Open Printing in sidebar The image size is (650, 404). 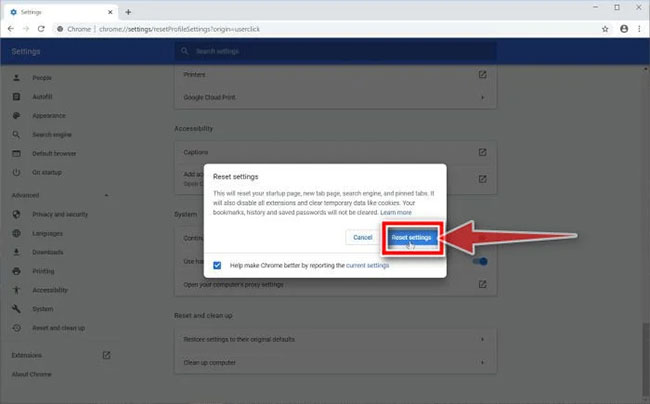pos(43,271)
